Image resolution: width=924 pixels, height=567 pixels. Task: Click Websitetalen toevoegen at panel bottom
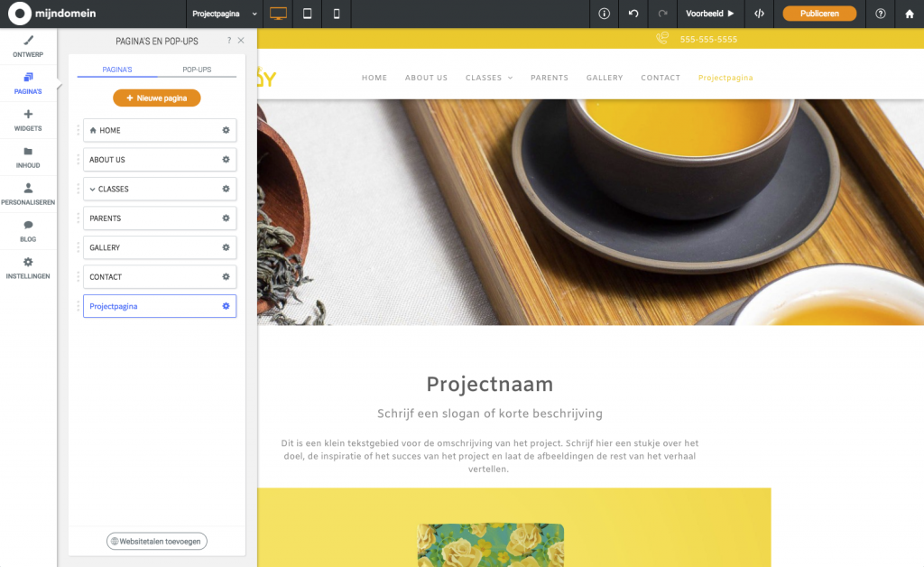(156, 541)
